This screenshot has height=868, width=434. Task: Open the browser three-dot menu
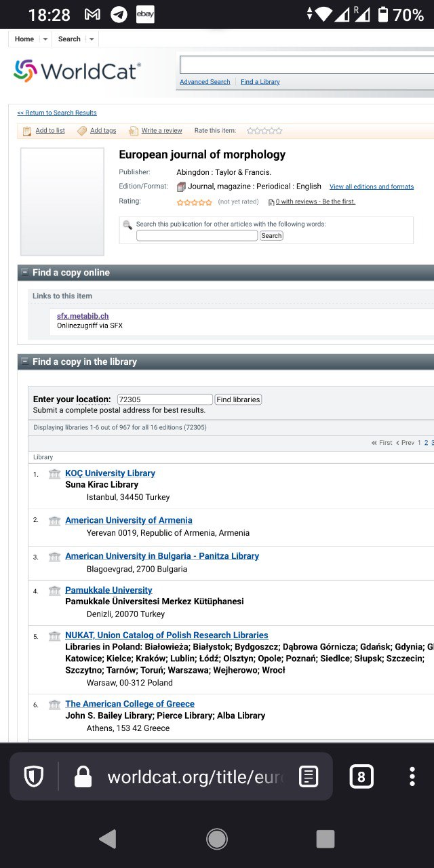tap(412, 776)
